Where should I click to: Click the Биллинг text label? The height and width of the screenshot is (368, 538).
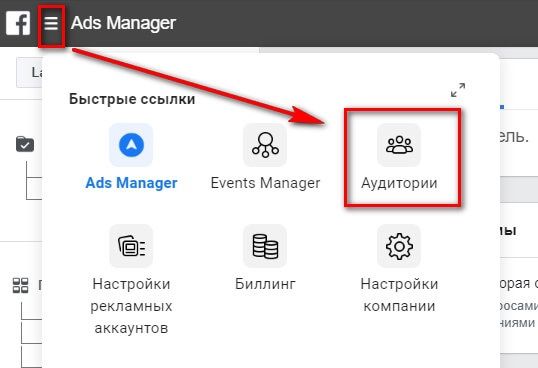pos(265,284)
